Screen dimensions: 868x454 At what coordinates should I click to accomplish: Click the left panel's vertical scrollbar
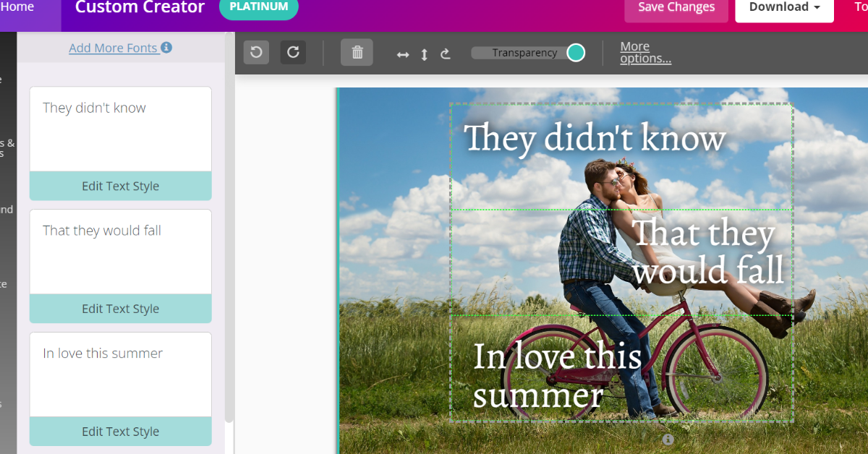coord(229,217)
